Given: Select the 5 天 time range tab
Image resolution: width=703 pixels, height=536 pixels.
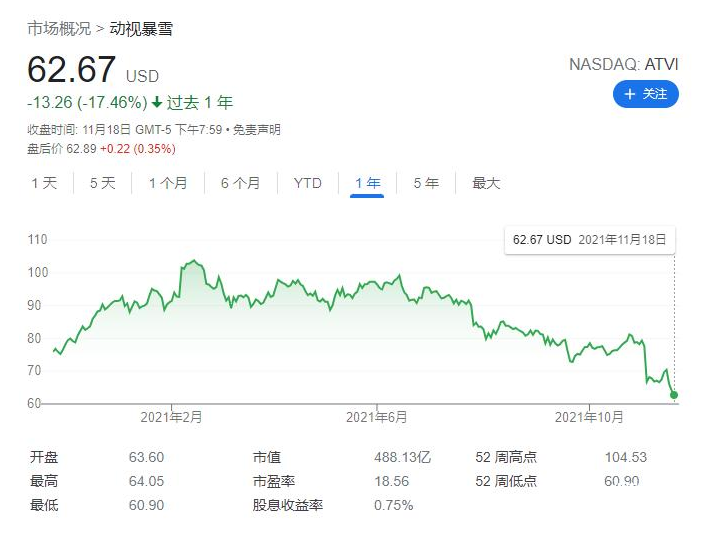Looking at the screenshot, I should 103,183.
